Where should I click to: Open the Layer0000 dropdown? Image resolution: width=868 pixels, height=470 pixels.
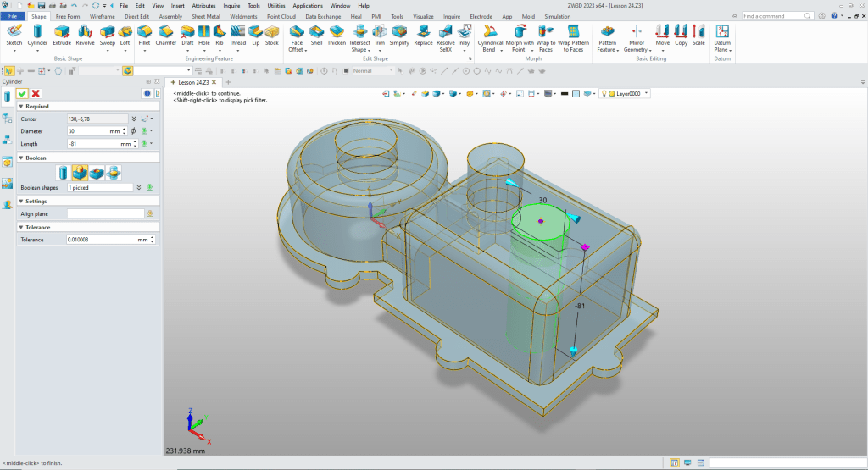(647, 93)
